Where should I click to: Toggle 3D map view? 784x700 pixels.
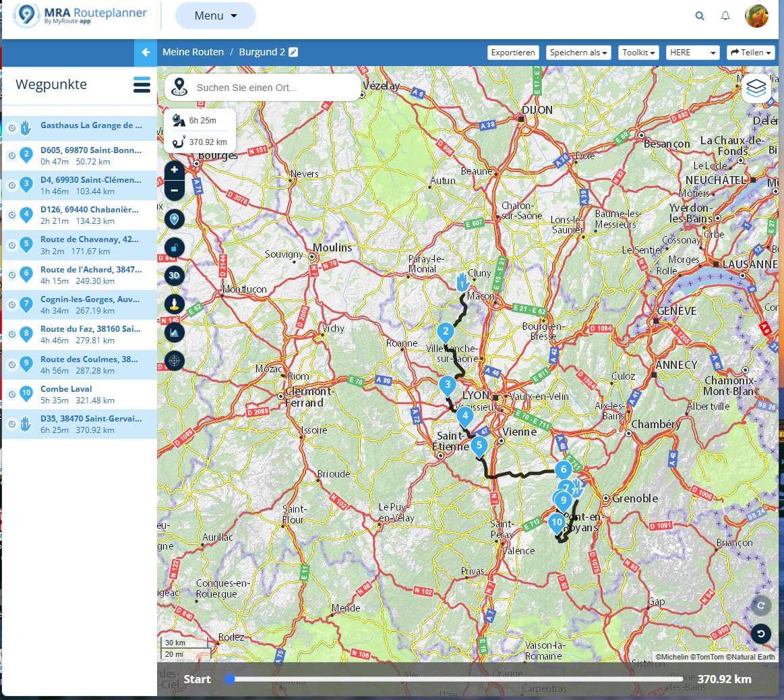(174, 275)
